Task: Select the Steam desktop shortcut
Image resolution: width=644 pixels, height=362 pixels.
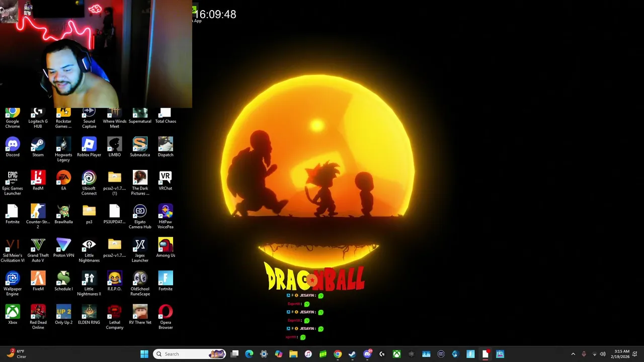Action: pos(38,147)
